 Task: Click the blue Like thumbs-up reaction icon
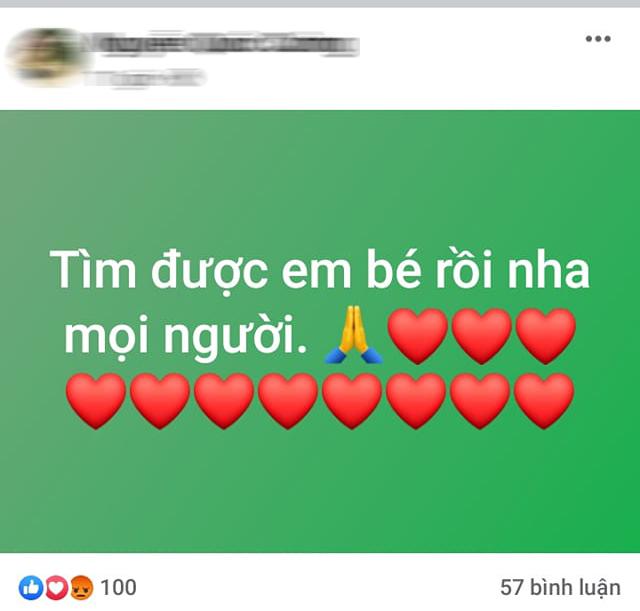pyautogui.click(x=31, y=588)
